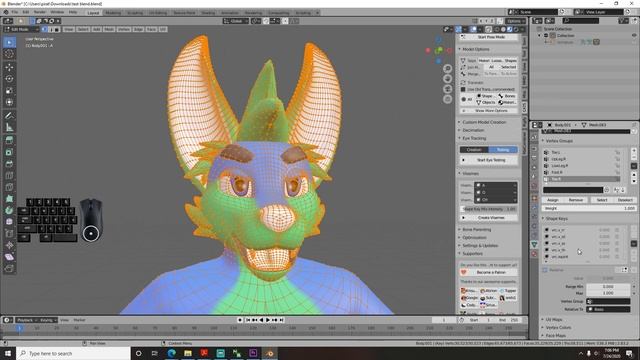Pick the Shear tool

[9, 257]
